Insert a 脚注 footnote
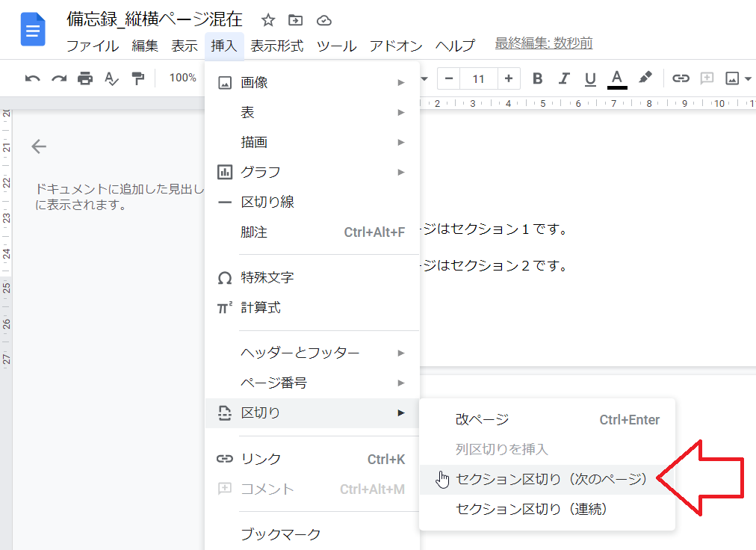This screenshot has width=756, height=550. click(x=312, y=232)
